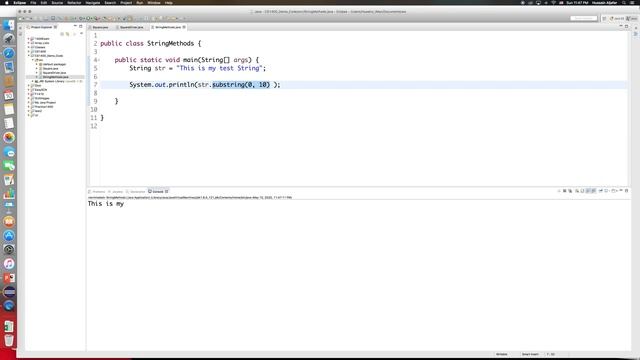Viewport: 640px width, 360px height.
Task: Click Collapse All in Project Explorer toolbar
Action: [62, 34]
